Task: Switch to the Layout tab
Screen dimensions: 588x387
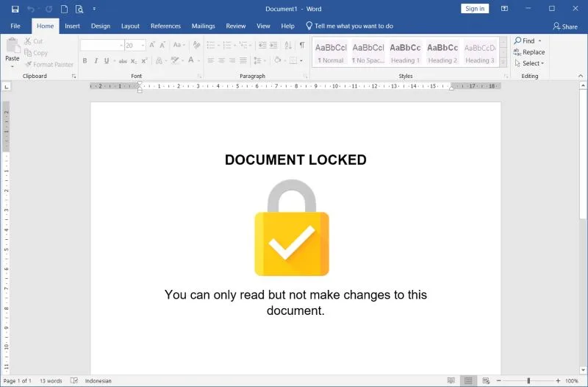Action: (130, 26)
